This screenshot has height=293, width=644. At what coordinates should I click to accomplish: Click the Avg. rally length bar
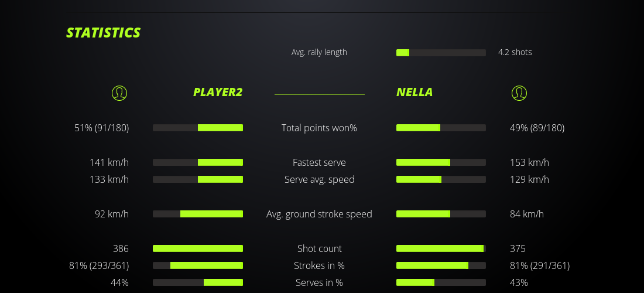click(441, 53)
